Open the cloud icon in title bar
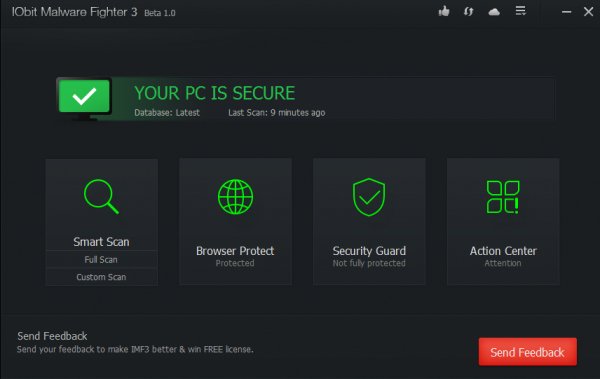 tap(494, 12)
